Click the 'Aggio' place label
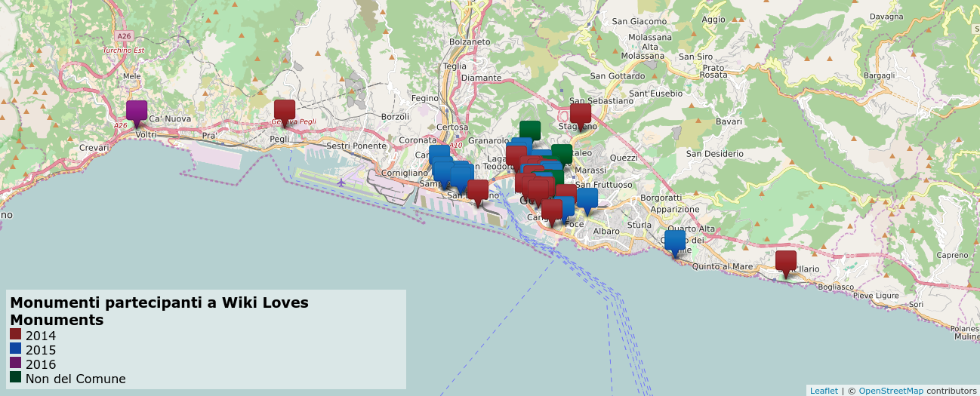The height and width of the screenshot is (396, 980). coord(713,20)
